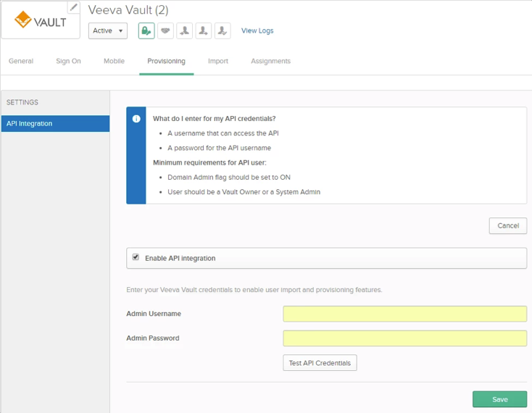Select the Import tab
This screenshot has height=413, width=532.
pyautogui.click(x=218, y=61)
